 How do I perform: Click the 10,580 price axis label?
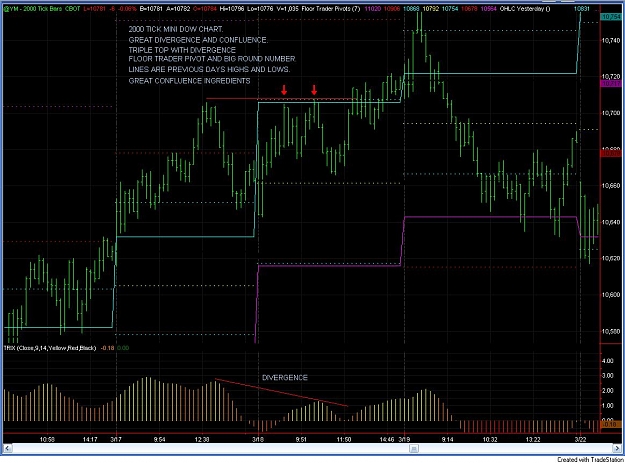coord(611,331)
